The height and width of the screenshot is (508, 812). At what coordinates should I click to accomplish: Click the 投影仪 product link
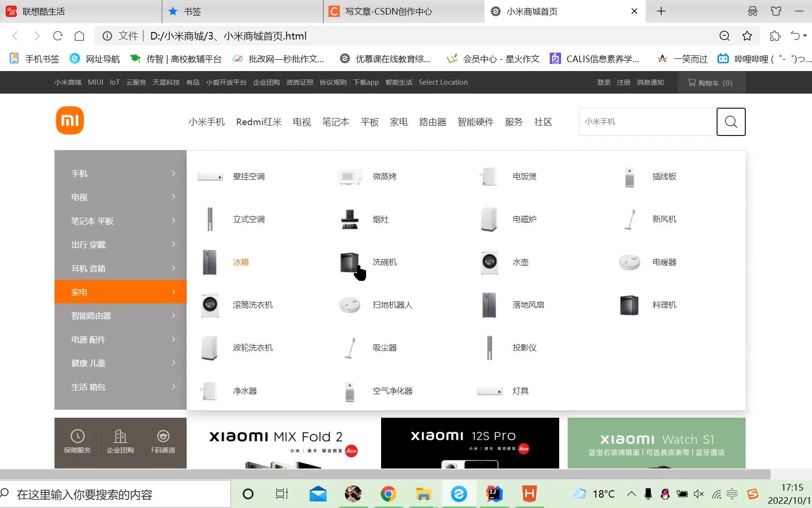click(x=524, y=348)
